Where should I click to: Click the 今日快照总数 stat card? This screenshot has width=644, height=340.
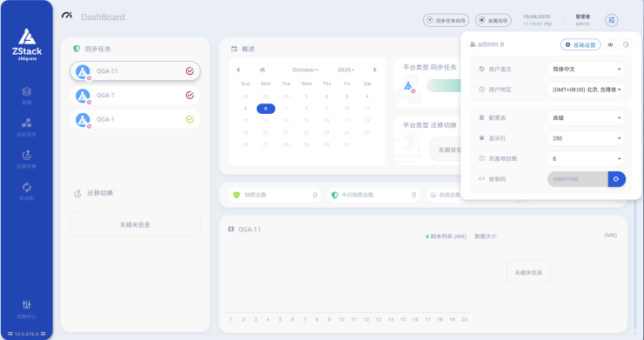click(373, 195)
